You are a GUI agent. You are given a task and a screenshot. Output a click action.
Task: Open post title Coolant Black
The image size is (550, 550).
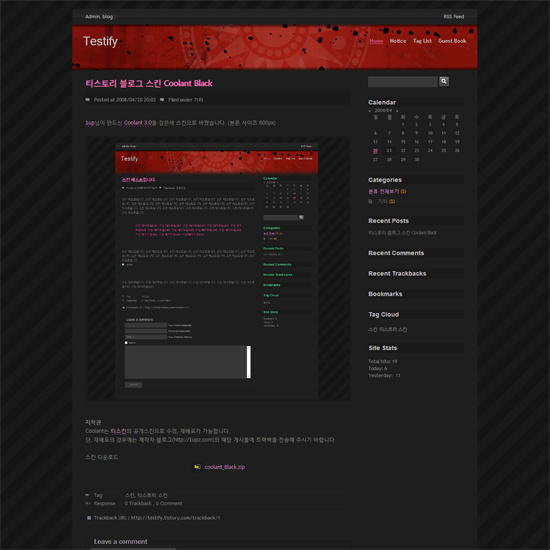click(149, 83)
